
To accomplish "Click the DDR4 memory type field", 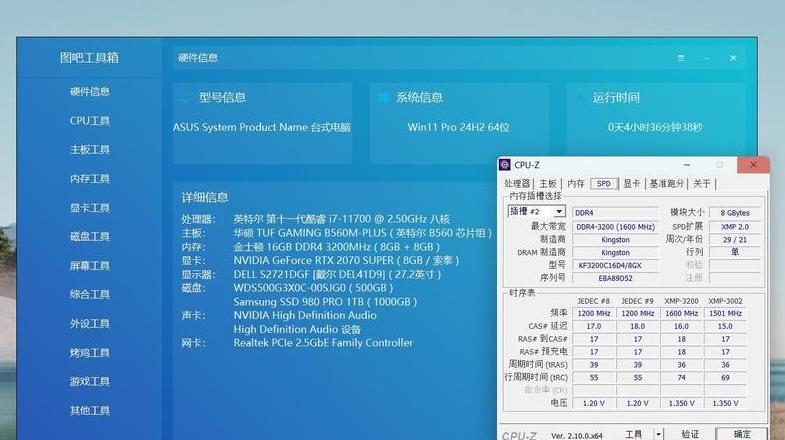I will coord(615,213).
